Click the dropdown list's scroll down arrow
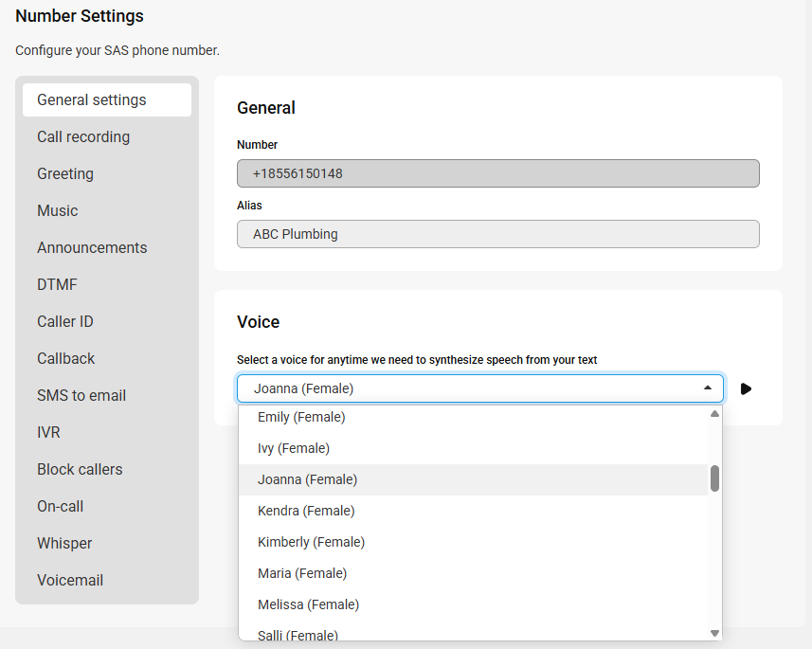Image resolution: width=812 pixels, height=649 pixels. pyautogui.click(x=714, y=633)
